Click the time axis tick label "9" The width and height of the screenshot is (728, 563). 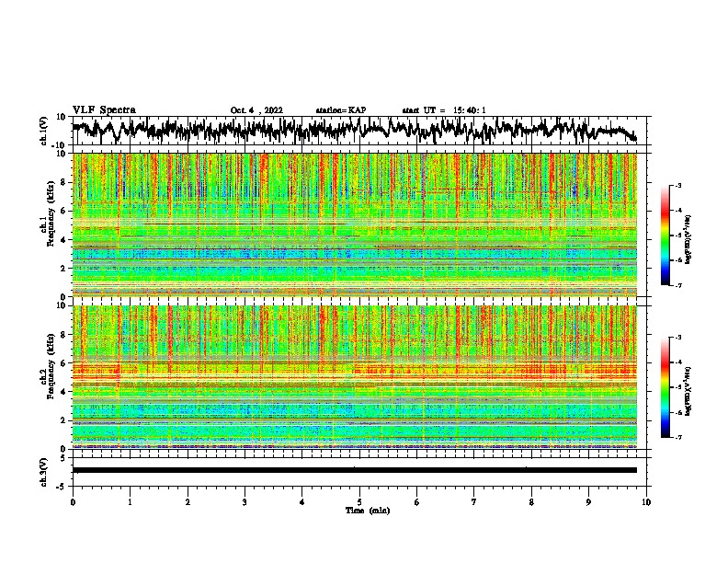(x=588, y=502)
